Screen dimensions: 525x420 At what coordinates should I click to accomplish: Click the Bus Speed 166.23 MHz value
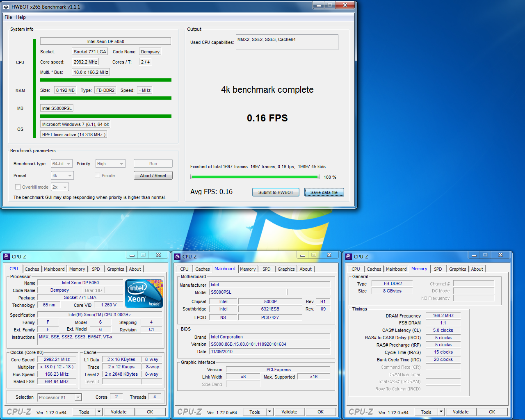57,374
